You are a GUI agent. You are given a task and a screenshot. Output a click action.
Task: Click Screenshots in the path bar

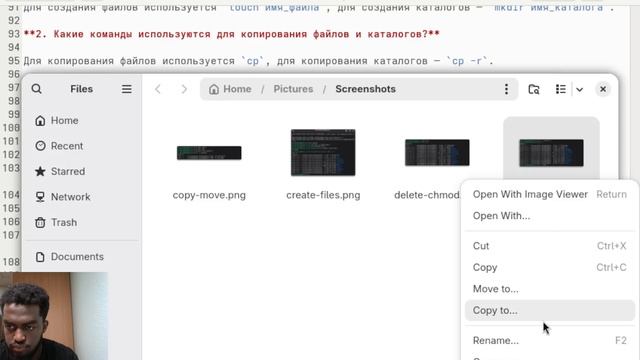tap(365, 89)
